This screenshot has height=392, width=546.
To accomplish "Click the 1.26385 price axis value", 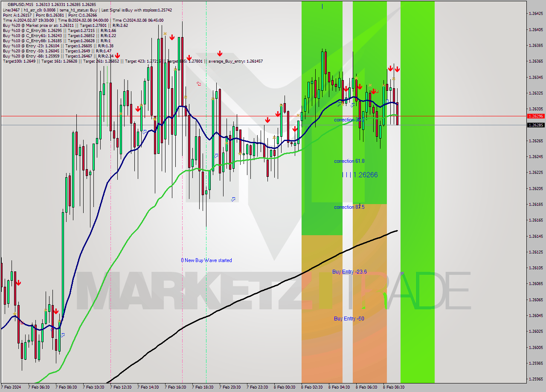I will [x=536, y=45].
